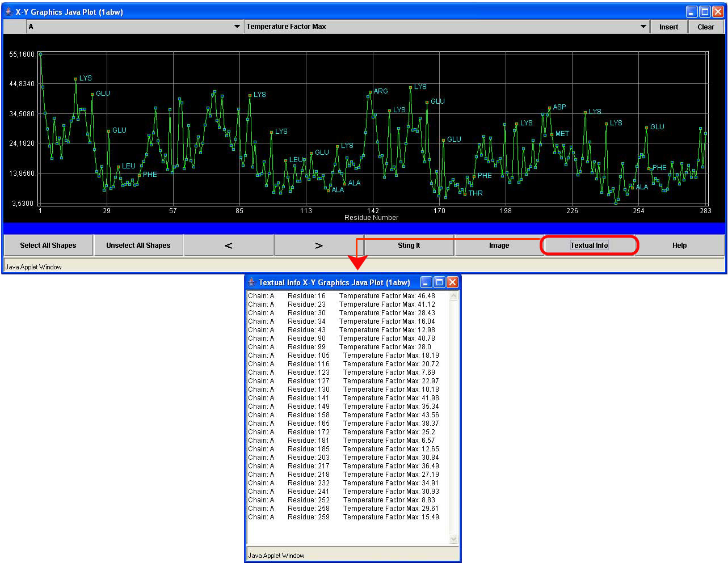Select the Residue: 123 row
The width and height of the screenshot is (728, 563).
click(x=342, y=372)
